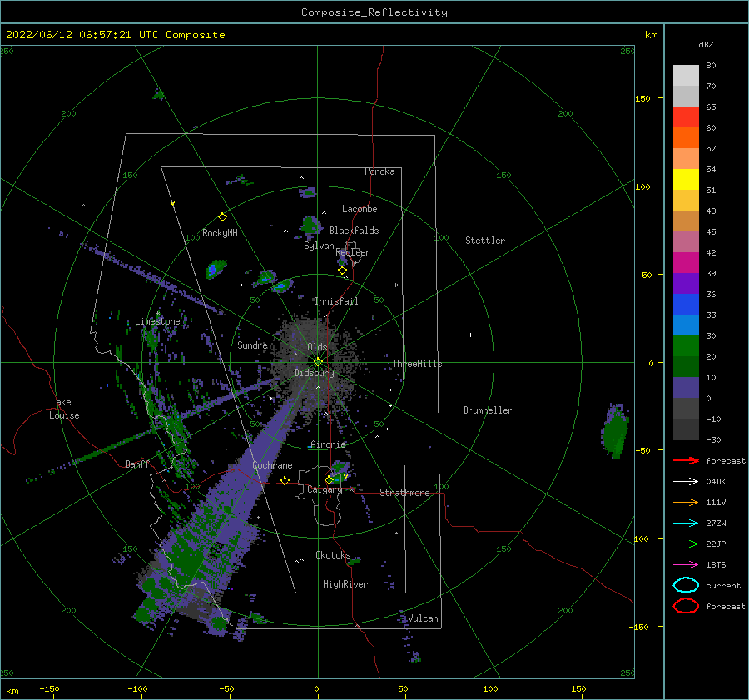
Task: Pick the slate purple 0-10 dBZ swatch
Action: pyautogui.click(x=686, y=388)
